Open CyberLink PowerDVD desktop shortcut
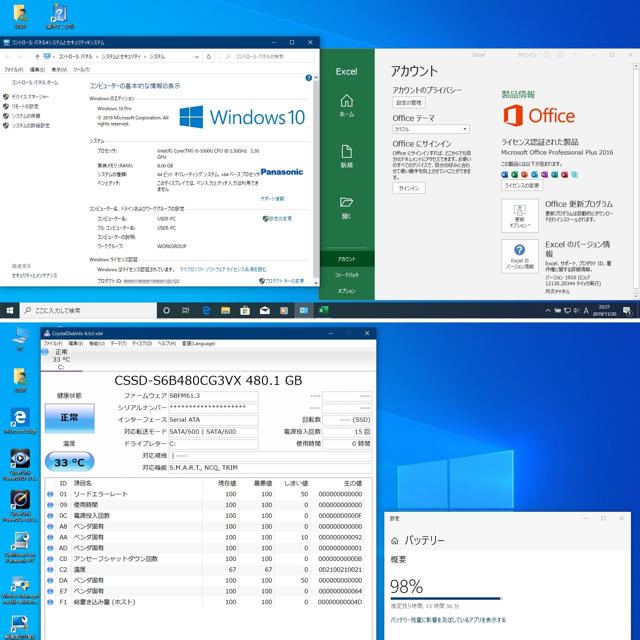The width and height of the screenshot is (640, 640). [20, 464]
